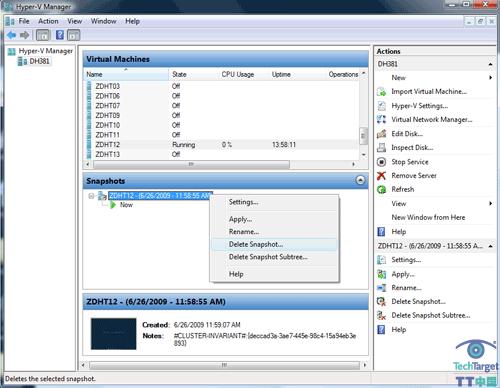Viewport: 500px width, 388px height.
Task: Collapse the ZDHT12 snapshot actions section
Action: coord(490,246)
